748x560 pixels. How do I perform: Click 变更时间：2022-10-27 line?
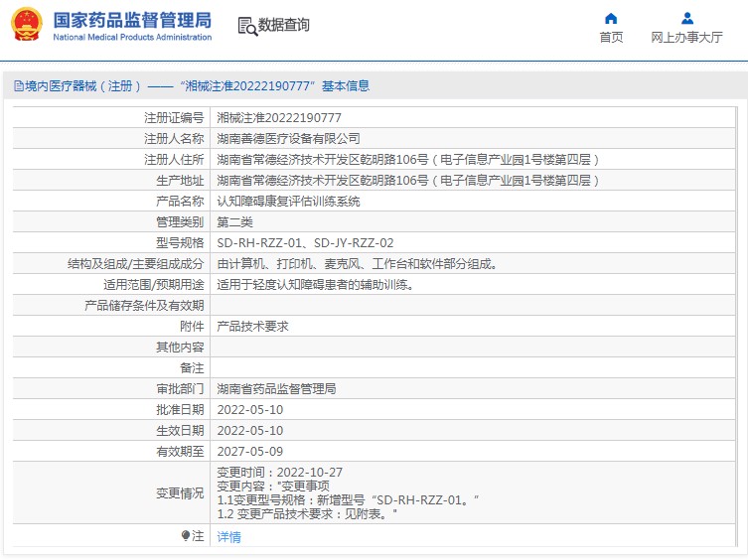280,473
